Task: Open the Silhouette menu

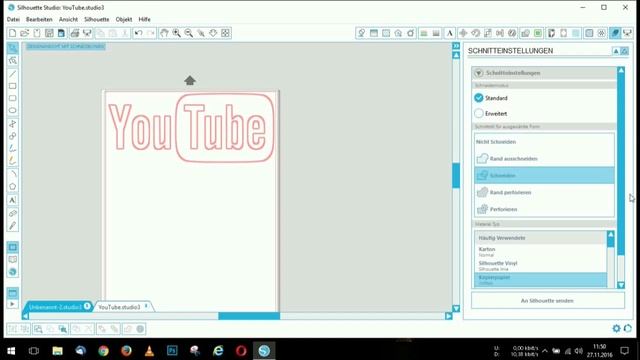Action: pyautogui.click(x=97, y=19)
